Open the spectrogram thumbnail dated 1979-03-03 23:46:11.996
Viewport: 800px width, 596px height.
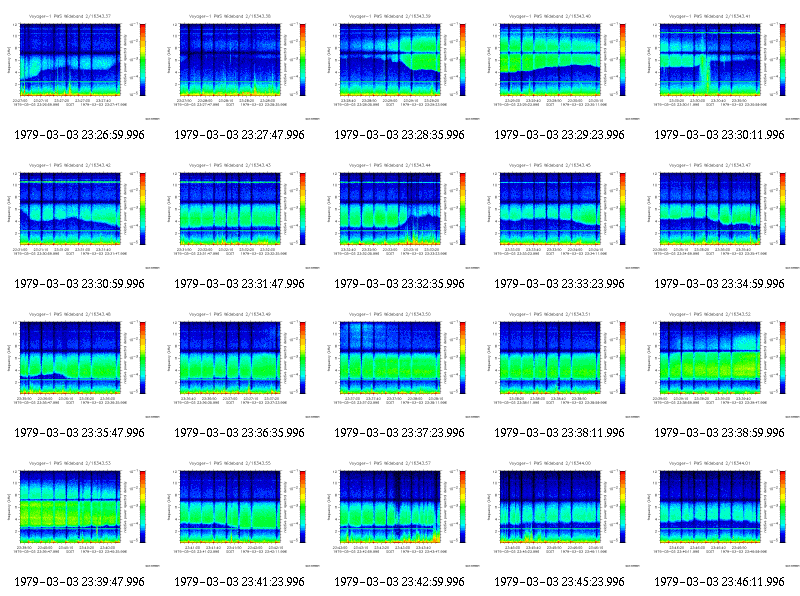pyautogui.click(x=720, y=513)
